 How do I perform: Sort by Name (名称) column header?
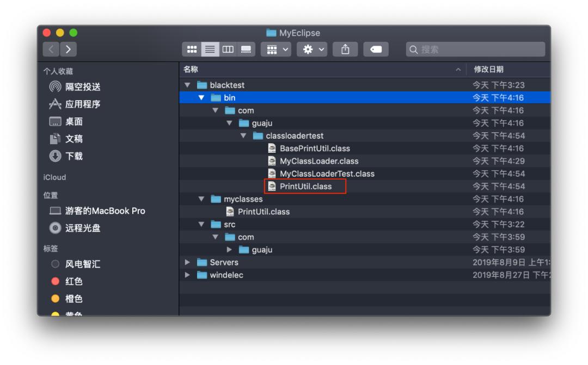click(x=322, y=69)
